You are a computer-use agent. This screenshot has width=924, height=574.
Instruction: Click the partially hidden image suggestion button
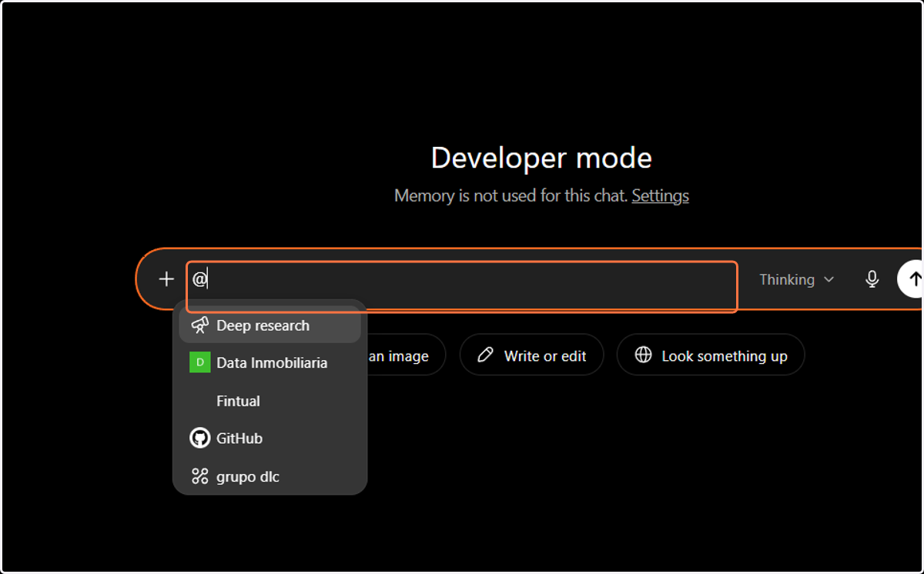coord(406,355)
